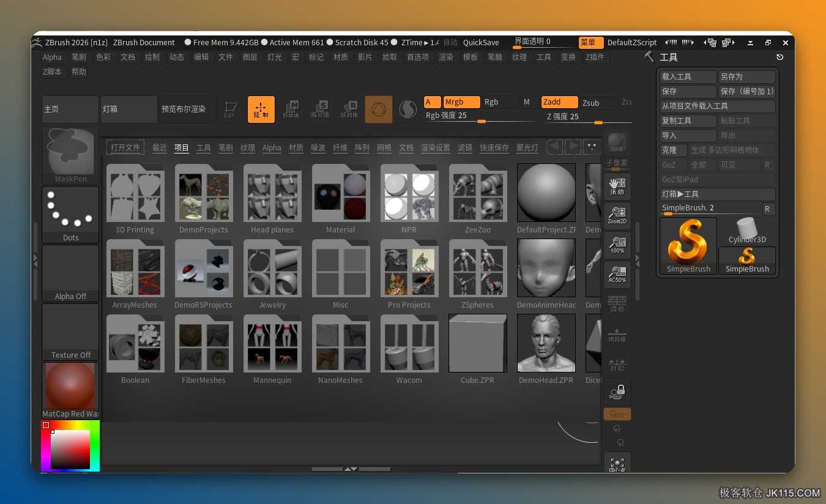Click the restore-defaults icon in 工具 panel header
Viewport: 826px width, 504px height.
779,57
